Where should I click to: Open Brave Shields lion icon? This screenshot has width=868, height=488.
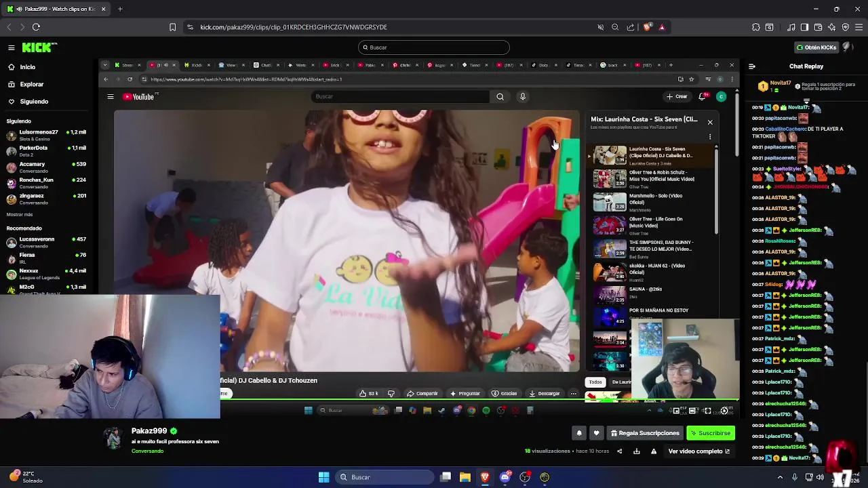click(647, 27)
